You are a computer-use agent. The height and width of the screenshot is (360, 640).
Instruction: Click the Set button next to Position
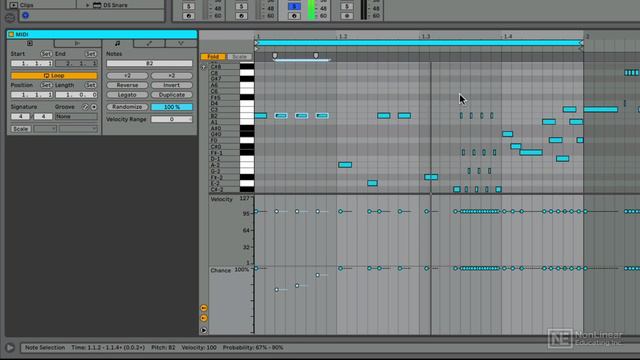(x=46, y=85)
